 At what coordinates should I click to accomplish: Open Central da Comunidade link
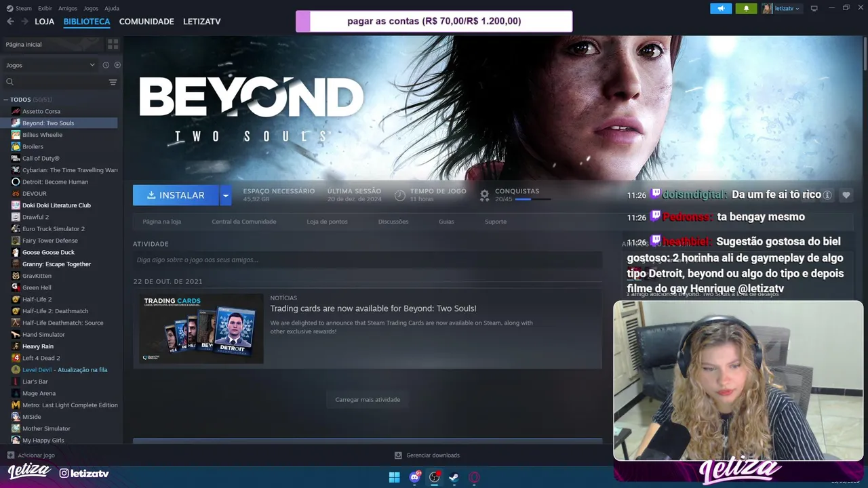244,222
